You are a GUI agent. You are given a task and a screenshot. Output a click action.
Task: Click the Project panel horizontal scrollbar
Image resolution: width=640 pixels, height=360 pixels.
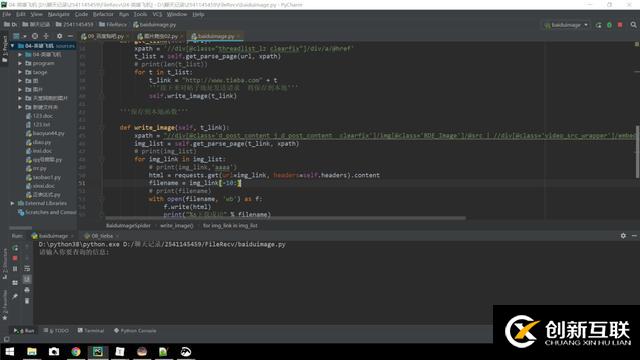(x=20, y=228)
